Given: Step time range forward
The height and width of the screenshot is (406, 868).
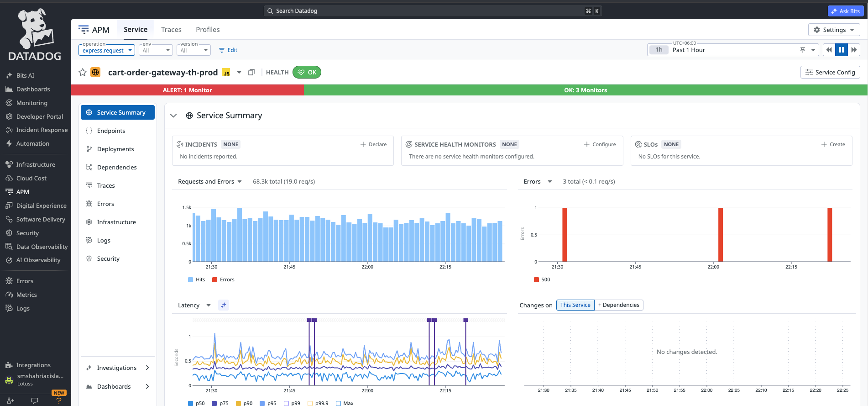Looking at the screenshot, I should [854, 50].
